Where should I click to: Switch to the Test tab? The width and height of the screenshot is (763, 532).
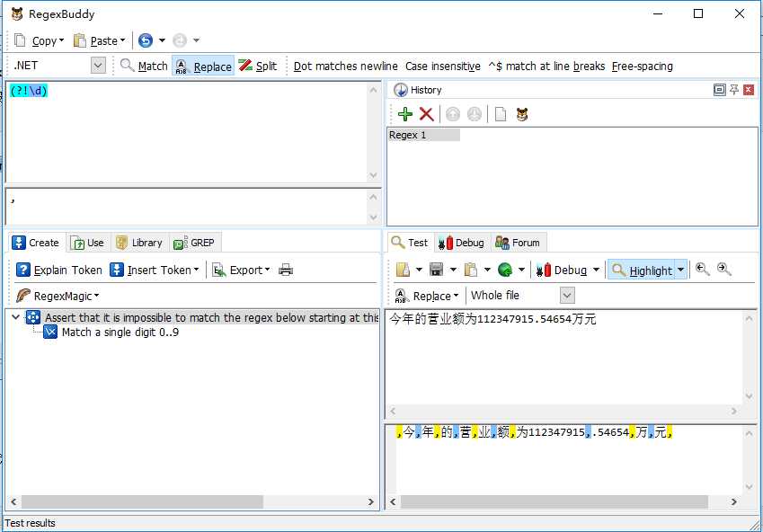coord(410,243)
